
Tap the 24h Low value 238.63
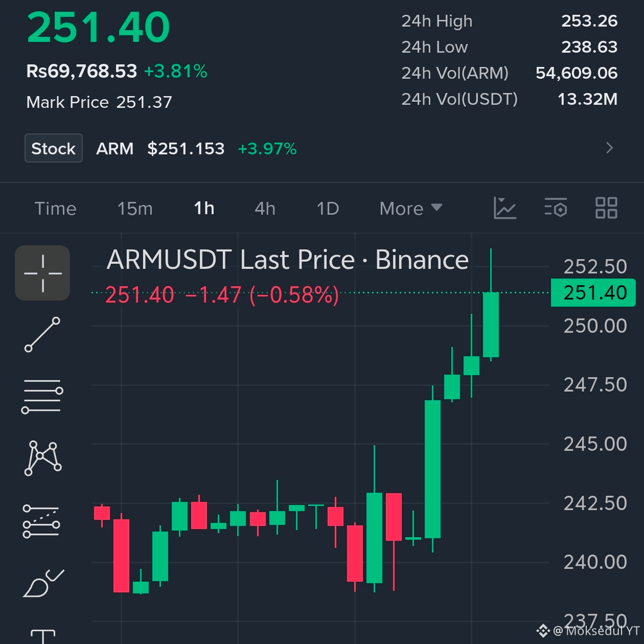[x=589, y=47]
